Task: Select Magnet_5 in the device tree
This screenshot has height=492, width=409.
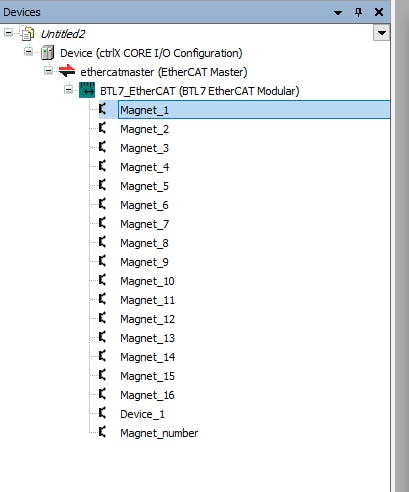Action: point(144,186)
